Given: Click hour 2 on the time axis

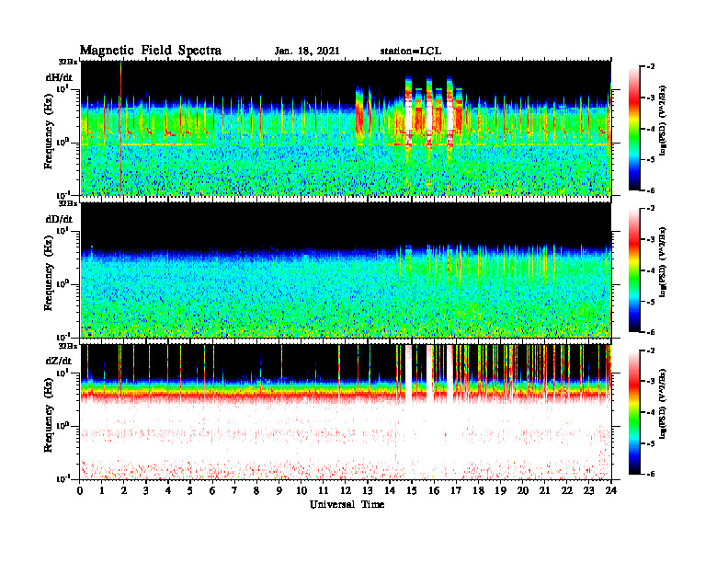Looking at the screenshot, I should click(x=124, y=490).
